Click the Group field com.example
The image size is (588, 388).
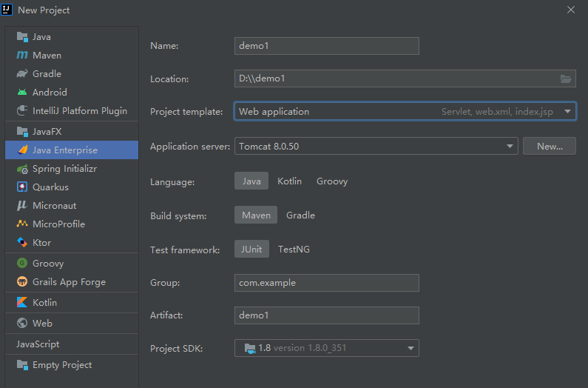[327, 283]
